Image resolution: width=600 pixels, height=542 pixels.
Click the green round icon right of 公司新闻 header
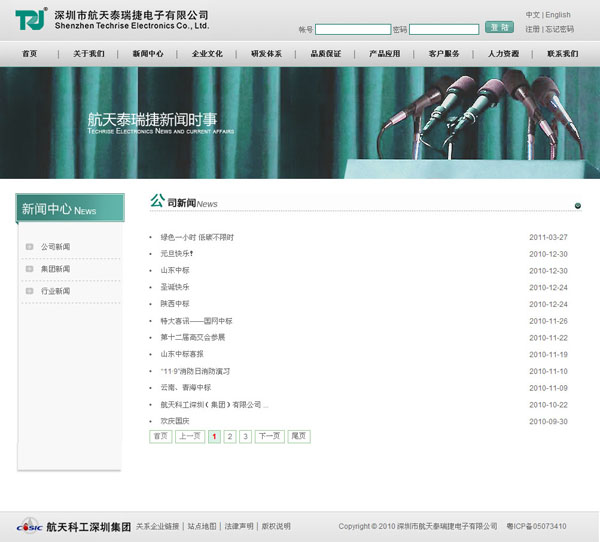pyautogui.click(x=578, y=206)
